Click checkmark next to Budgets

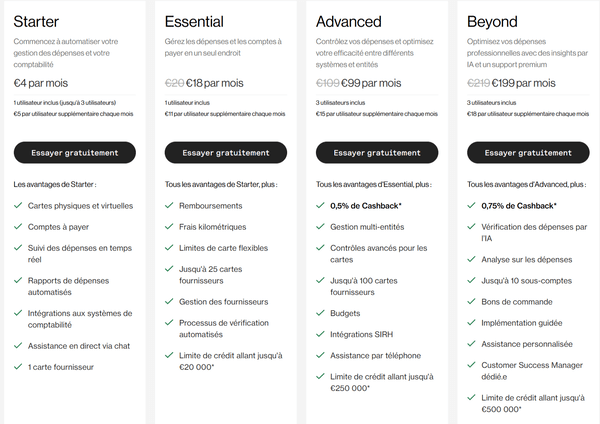pyautogui.click(x=321, y=312)
